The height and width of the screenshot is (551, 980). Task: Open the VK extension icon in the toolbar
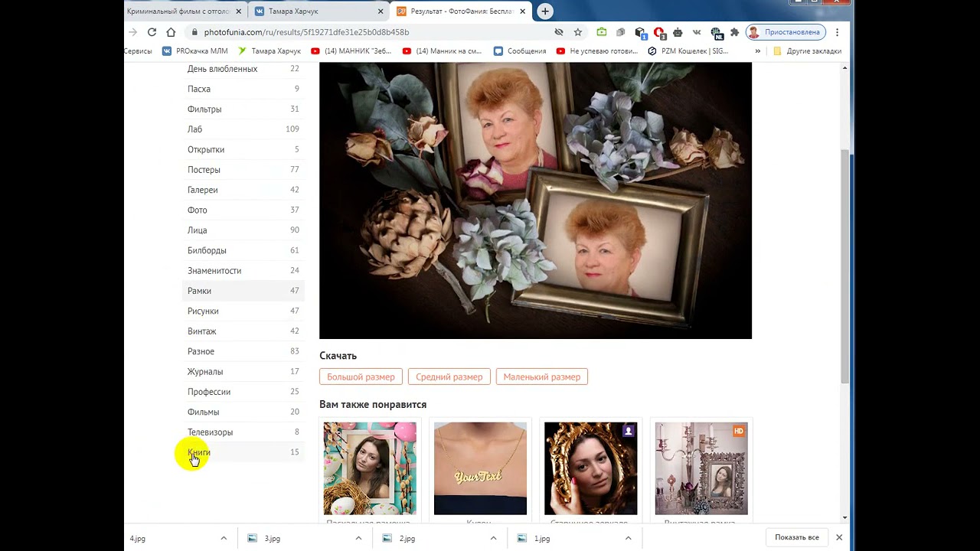697,32
